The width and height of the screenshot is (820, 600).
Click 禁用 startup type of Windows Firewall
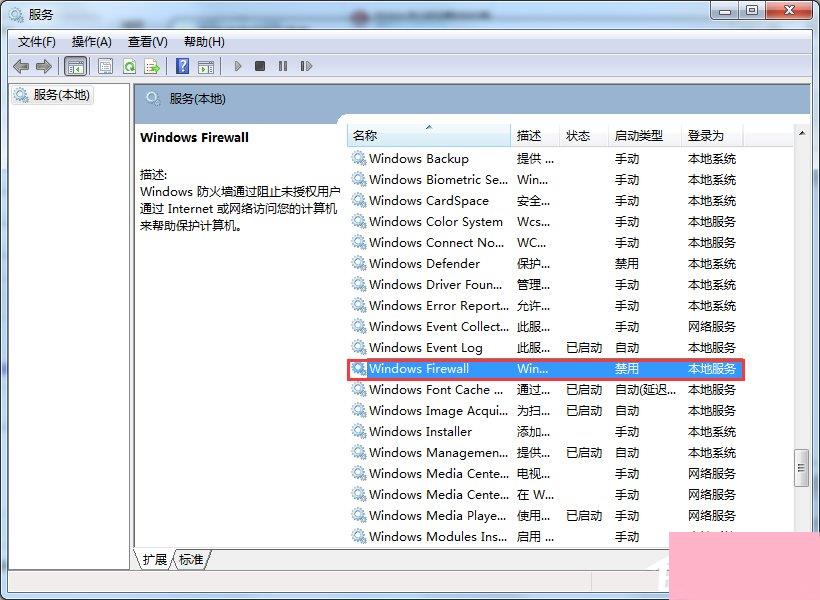click(x=627, y=368)
